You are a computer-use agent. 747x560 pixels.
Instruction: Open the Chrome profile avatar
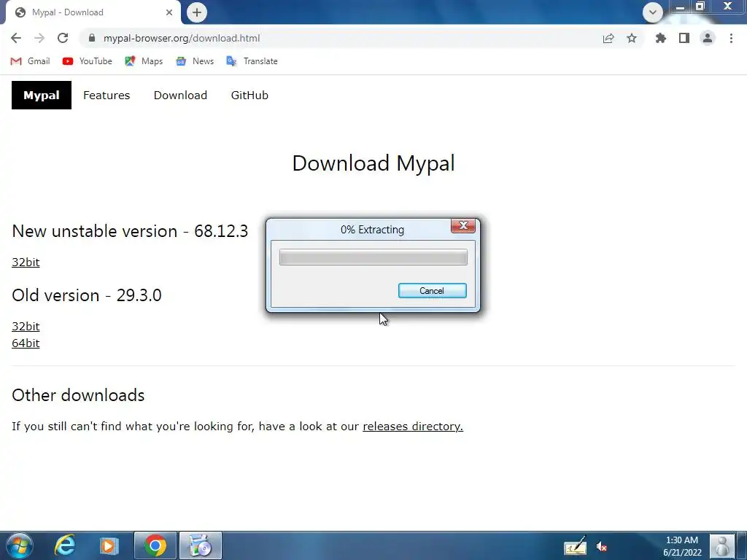[x=708, y=38]
